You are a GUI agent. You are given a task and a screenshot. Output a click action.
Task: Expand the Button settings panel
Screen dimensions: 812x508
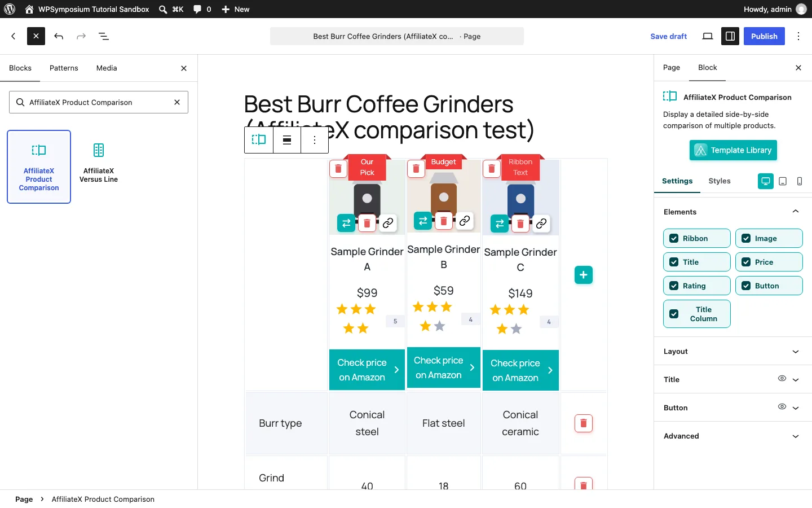tap(796, 408)
